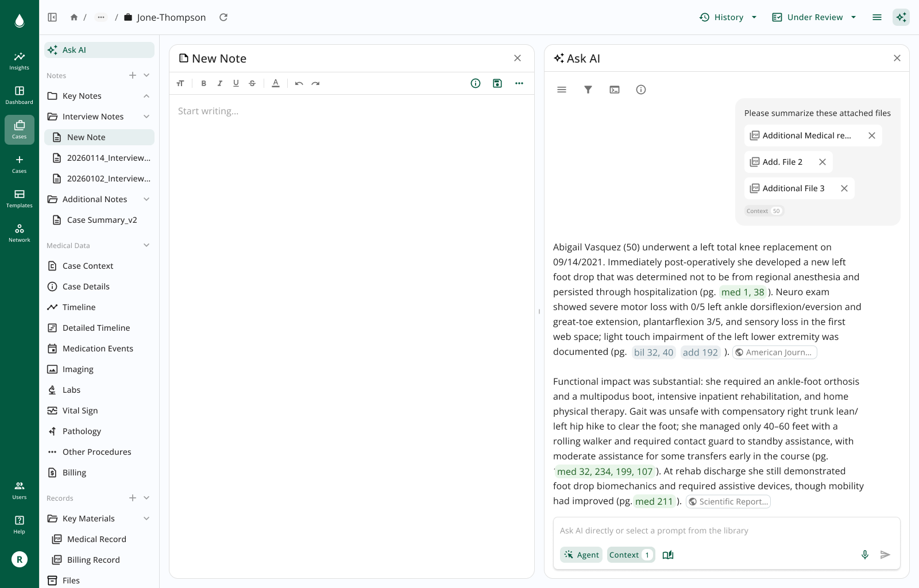919x588 pixels.
Task: Open the Medication Events panel
Action: (x=97, y=349)
